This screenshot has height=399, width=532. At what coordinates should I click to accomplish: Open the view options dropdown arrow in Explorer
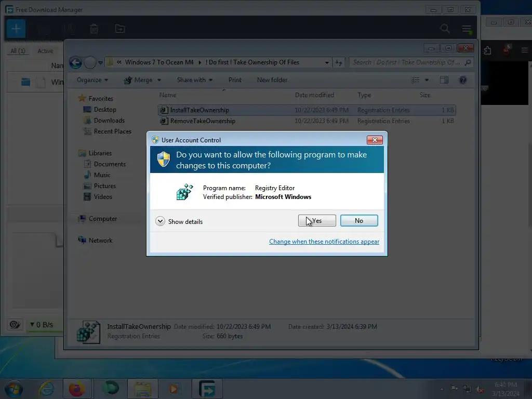click(x=427, y=80)
